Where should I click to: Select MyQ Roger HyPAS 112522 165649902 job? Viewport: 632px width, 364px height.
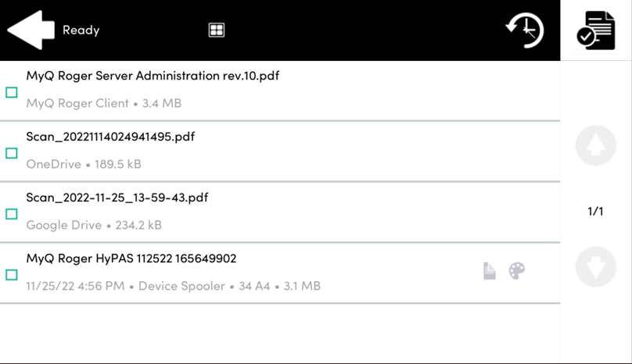click(x=131, y=259)
